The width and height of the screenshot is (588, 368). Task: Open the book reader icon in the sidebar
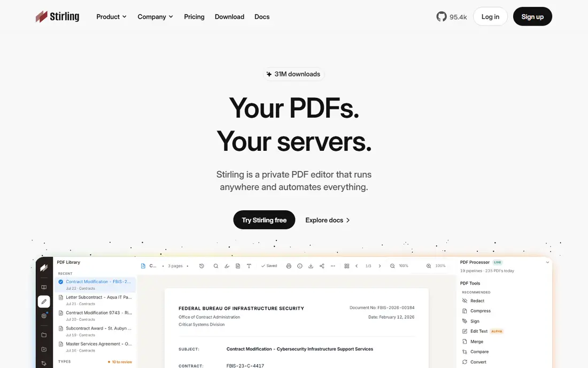point(44,287)
